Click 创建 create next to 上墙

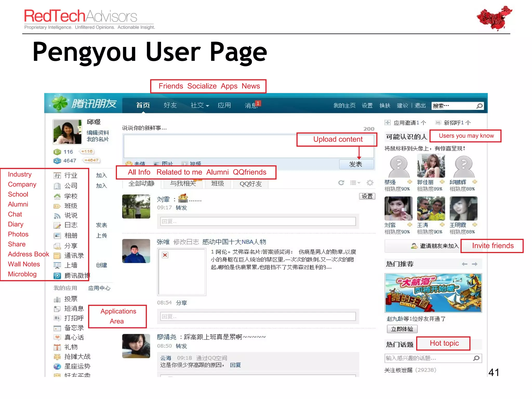coord(101,265)
